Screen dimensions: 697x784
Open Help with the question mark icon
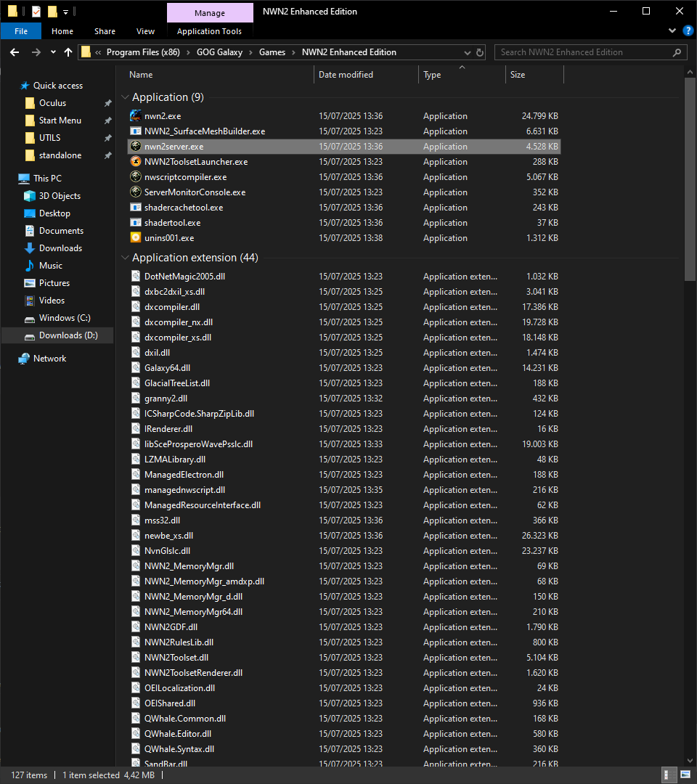coord(688,31)
